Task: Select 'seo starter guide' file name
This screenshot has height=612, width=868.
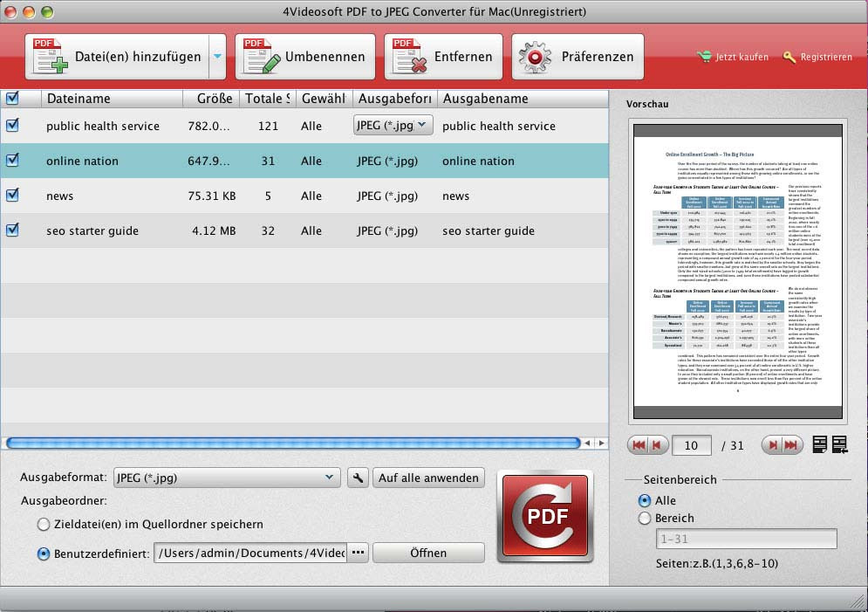Action: tap(92, 231)
